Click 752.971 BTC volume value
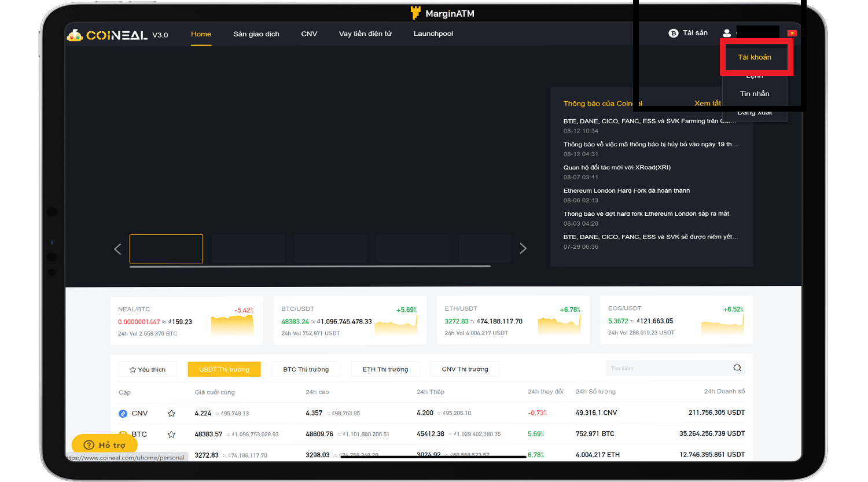This screenshot has width=868, height=482. point(595,433)
